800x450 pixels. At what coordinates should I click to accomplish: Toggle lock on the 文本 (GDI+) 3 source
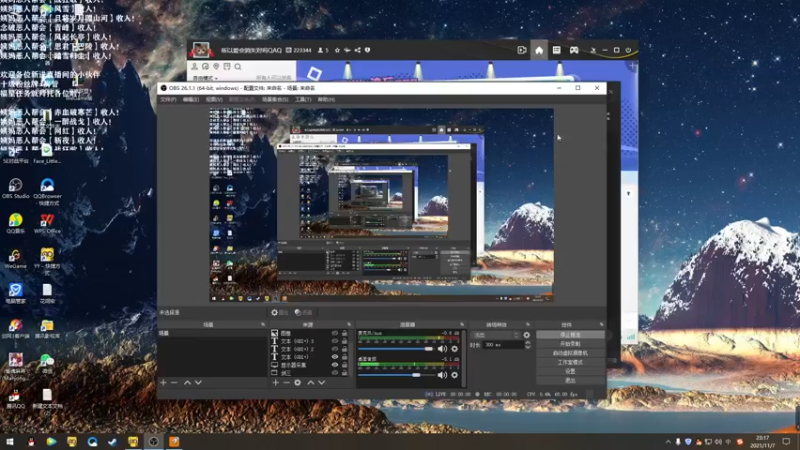[345, 341]
